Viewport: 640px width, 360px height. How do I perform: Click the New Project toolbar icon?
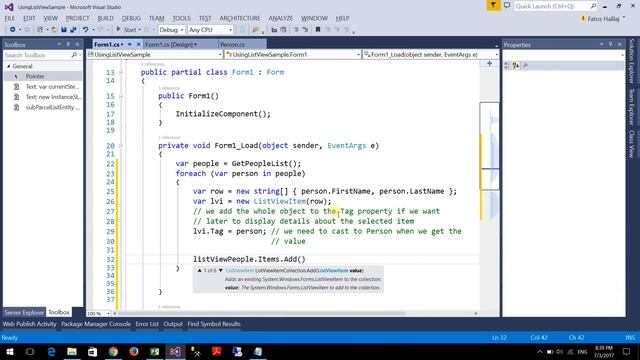(x=40, y=30)
